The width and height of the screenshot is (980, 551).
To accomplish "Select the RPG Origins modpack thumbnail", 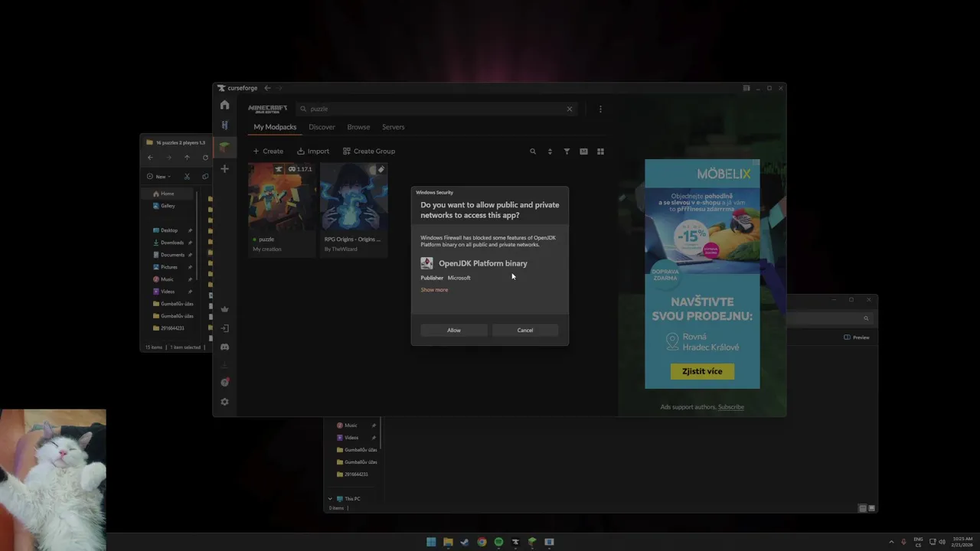I will (x=354, y=197).
